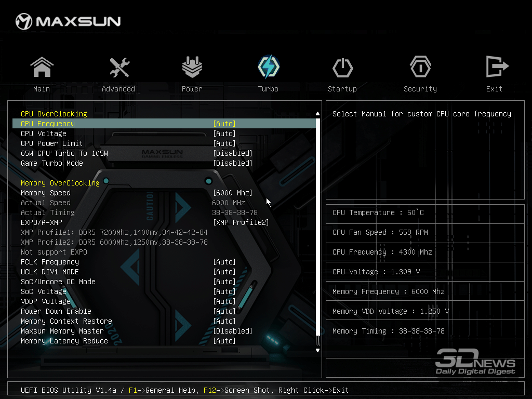Select the EXPO/A-XMP label
Viewport: 532px width, 399px height.
click(x=42, y=222)
